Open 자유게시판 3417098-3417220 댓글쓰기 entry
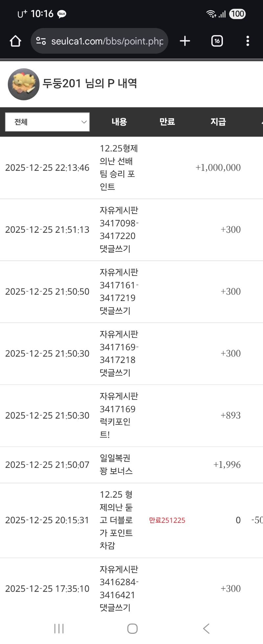The height and width of the screenshot is (644, 263). 119,229
